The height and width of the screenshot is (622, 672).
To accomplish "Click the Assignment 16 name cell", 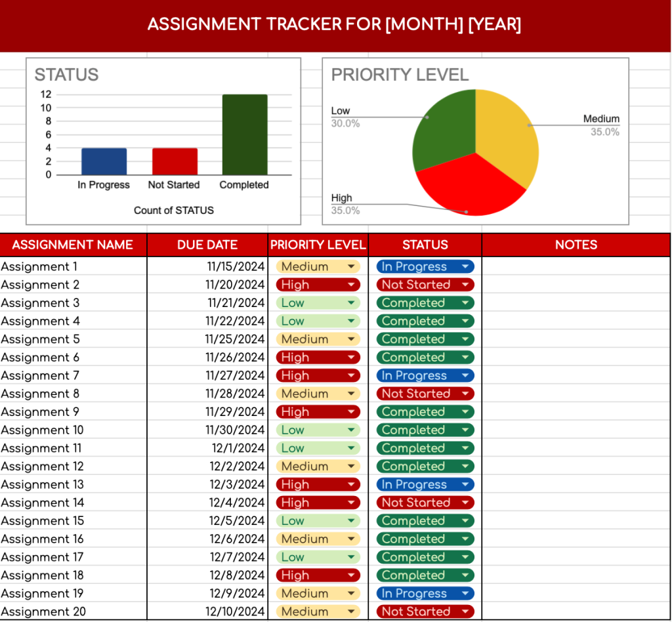I will [x=73, y=539].
